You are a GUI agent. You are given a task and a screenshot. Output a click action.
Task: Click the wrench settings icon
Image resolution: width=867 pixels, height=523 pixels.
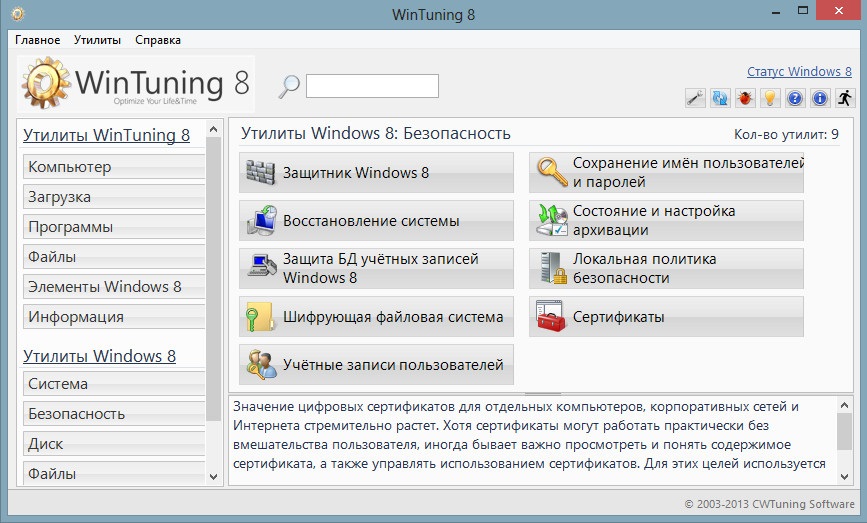pyautogui.click(x=695, y=98)
